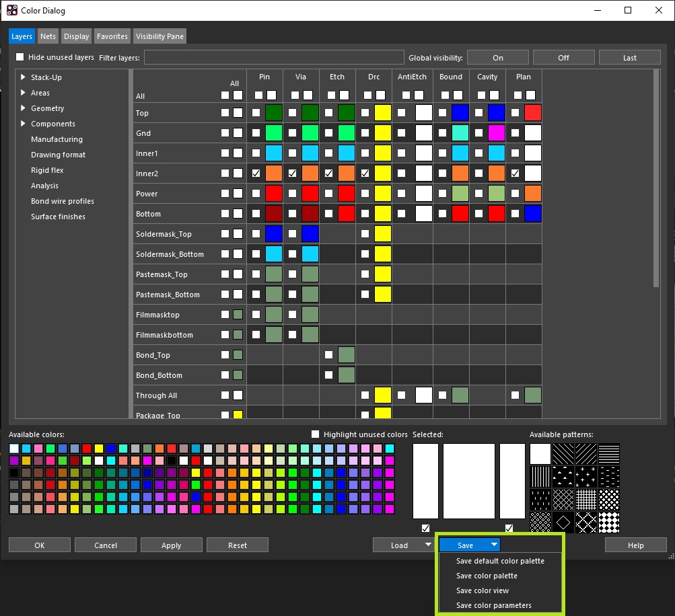Click inside the Filter layers text field
This screenshot has width=675, height=616.
coord(273,57)
